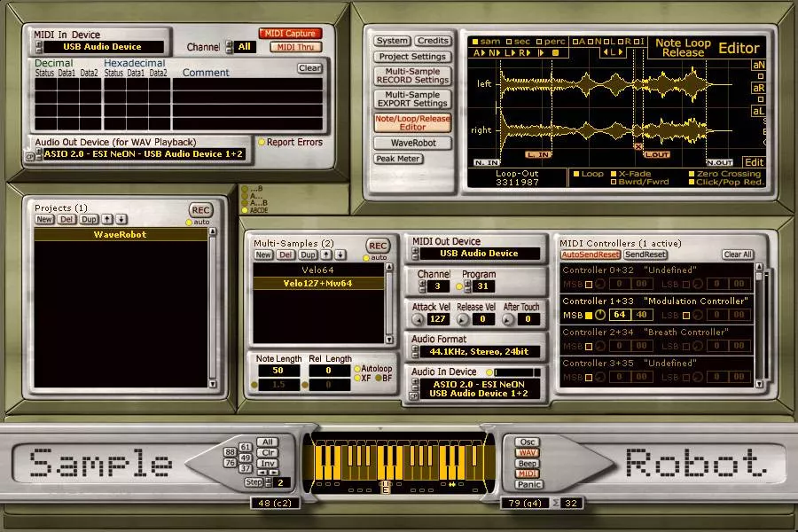Stop playback in the Note Loop Editor
The width and height of the screenshot is (798, 532).
[x=556, y=52]
